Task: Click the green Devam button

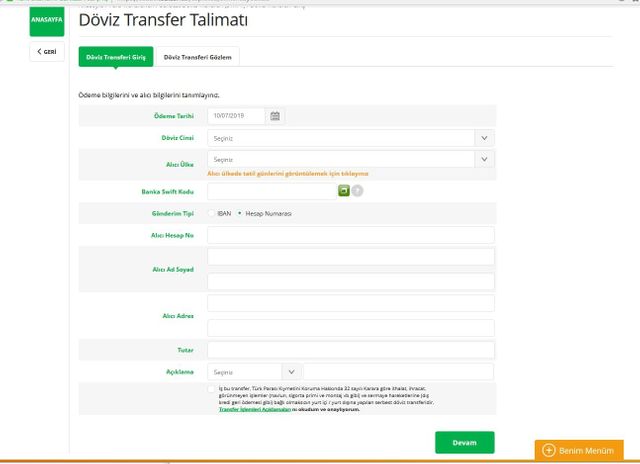Action: pos(464,442)
